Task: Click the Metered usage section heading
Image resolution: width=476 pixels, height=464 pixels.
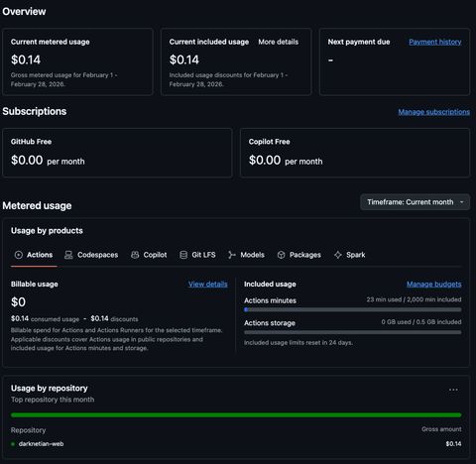Action: (x=37, y=205)
